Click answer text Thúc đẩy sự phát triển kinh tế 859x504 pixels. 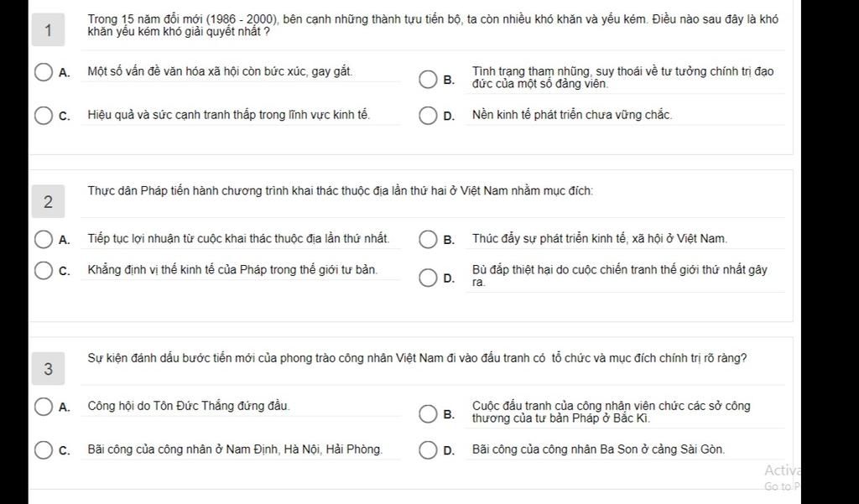[x=600, y=239]
